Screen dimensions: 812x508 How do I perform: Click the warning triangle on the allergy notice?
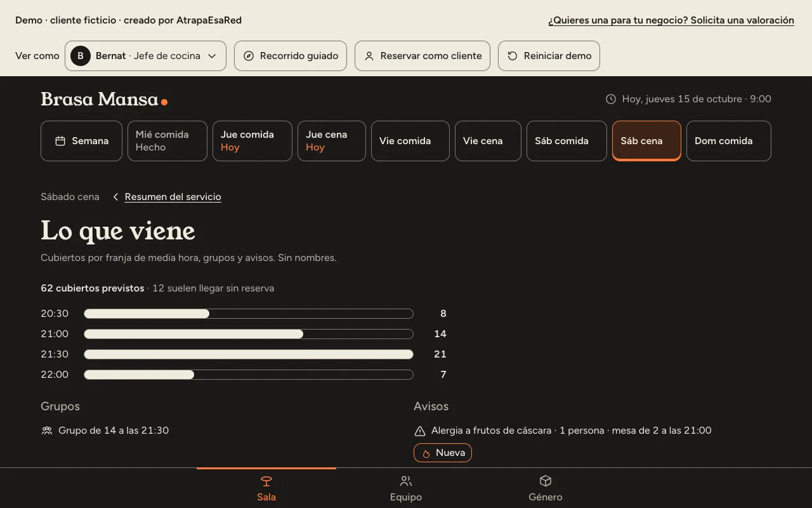tap(419, 431)
